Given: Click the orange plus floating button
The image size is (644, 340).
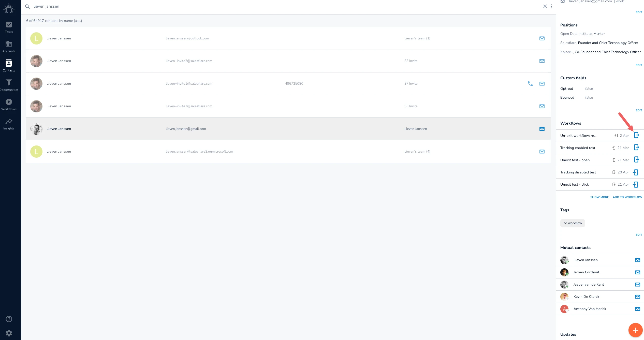Looking at the screenshot, I should (635, 330).
